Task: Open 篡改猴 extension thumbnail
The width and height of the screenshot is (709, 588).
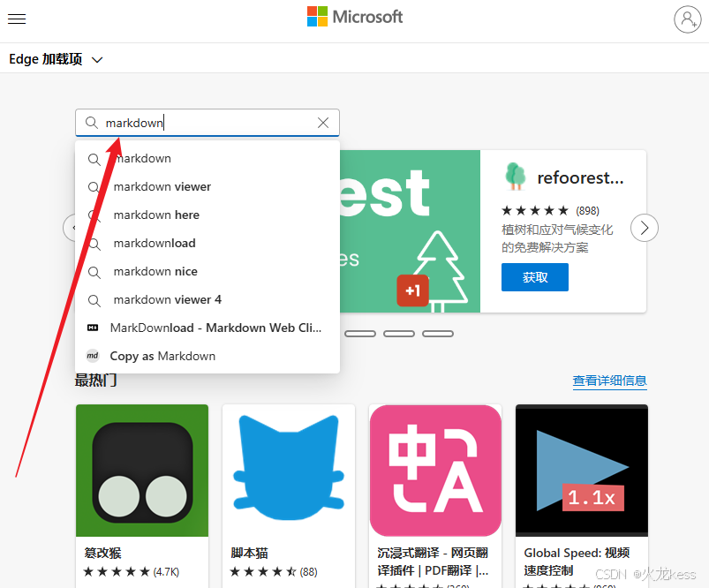Action: 142,471
